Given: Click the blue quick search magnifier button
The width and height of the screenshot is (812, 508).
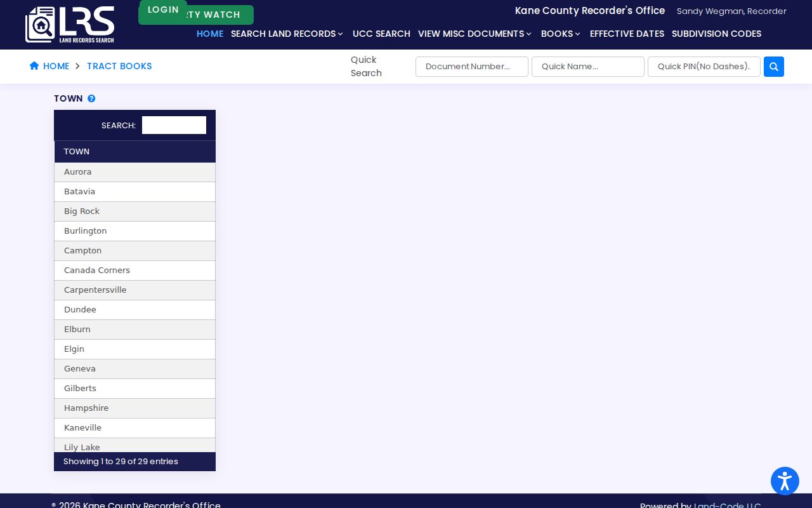Looking at the screenshot, I should 774,67.
